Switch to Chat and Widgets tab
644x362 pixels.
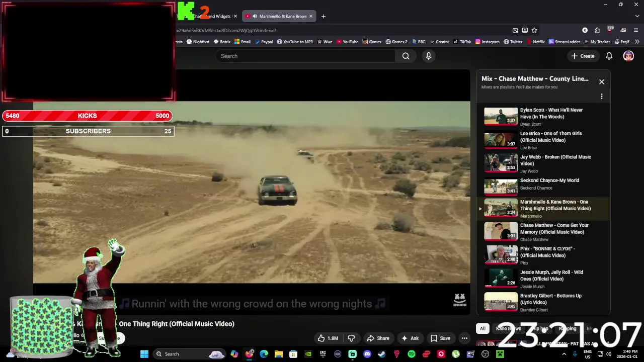207,16
